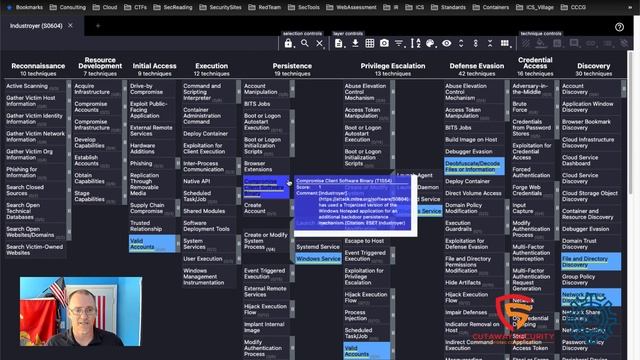Select the Reconnaissance tactic header

pyautogui.click(x=38, y=66)
